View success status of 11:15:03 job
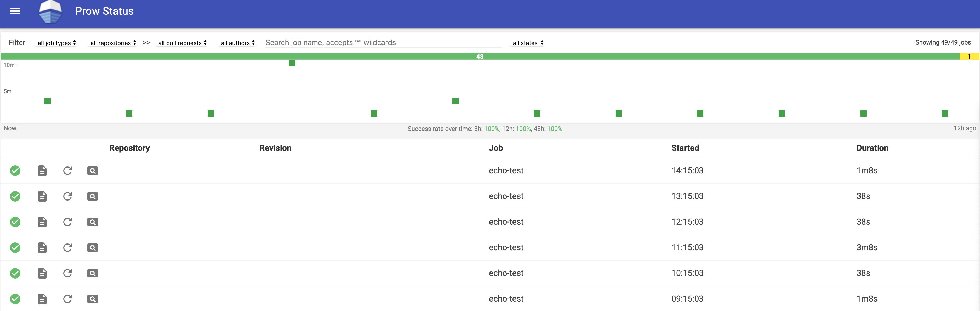Screen dimensions: 980x311 pyautogui.click(x=15, y=248)
